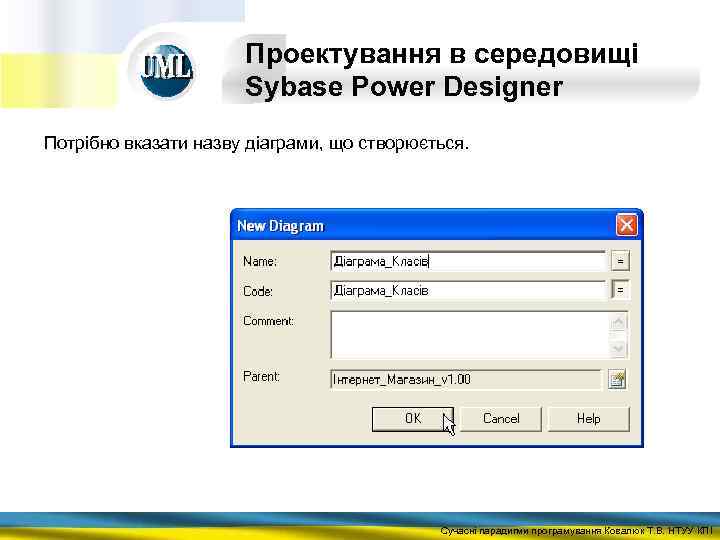Click the Parent field Інтернет_Магазин_v1.00
Image resolution: width=720 pixels, height=540 pixels.
click(466, 380)
